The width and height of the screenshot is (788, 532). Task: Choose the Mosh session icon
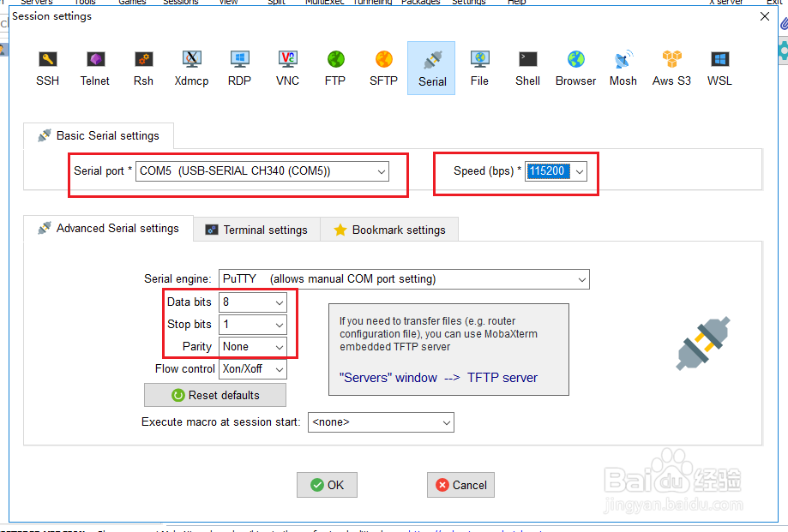(623, 69)
